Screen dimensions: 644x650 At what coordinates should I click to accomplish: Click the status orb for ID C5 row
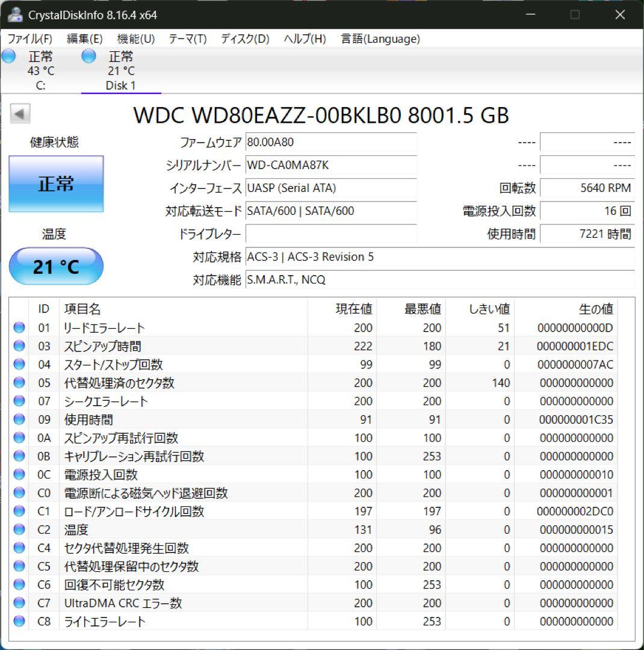(x=19, y=566)
